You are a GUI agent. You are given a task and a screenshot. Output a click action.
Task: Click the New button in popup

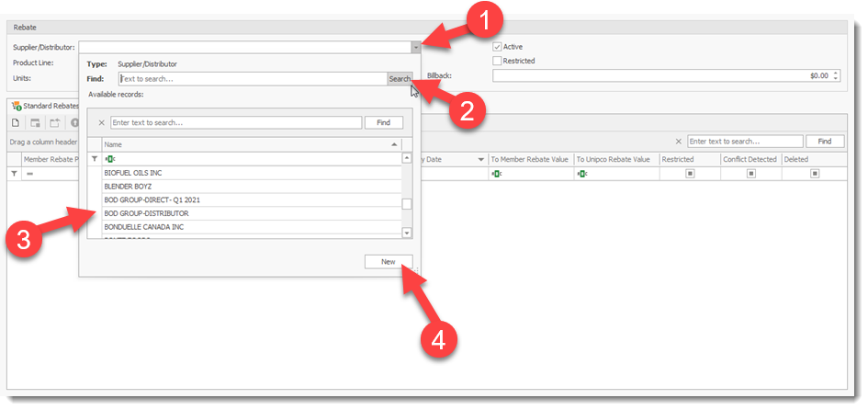coord(388,262)
